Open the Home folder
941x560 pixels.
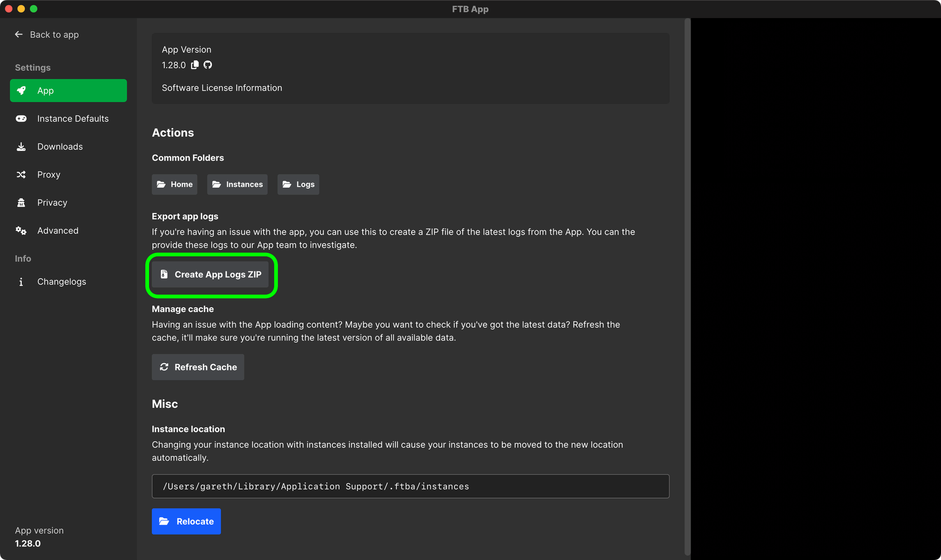174,184
